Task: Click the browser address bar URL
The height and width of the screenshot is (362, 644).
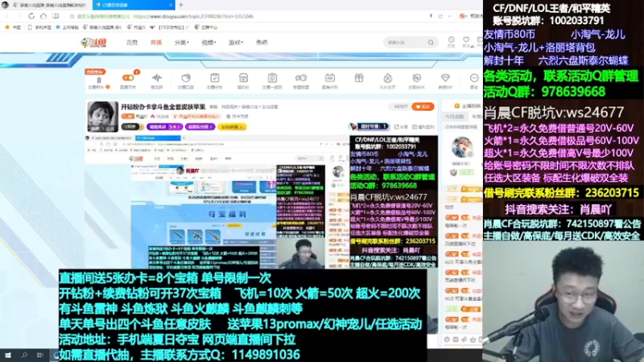Action: (x=193, y=16)
